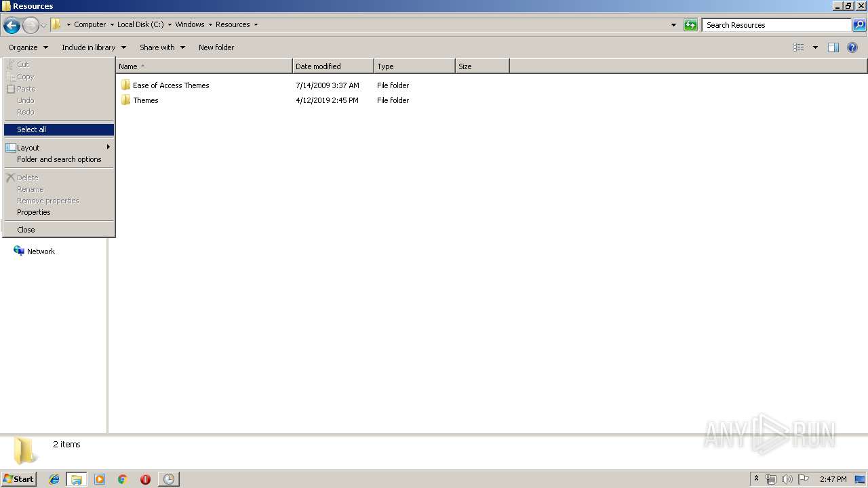Open the address bar history dropdown
This screenshot has width=868, height=488.
point(673,25)
